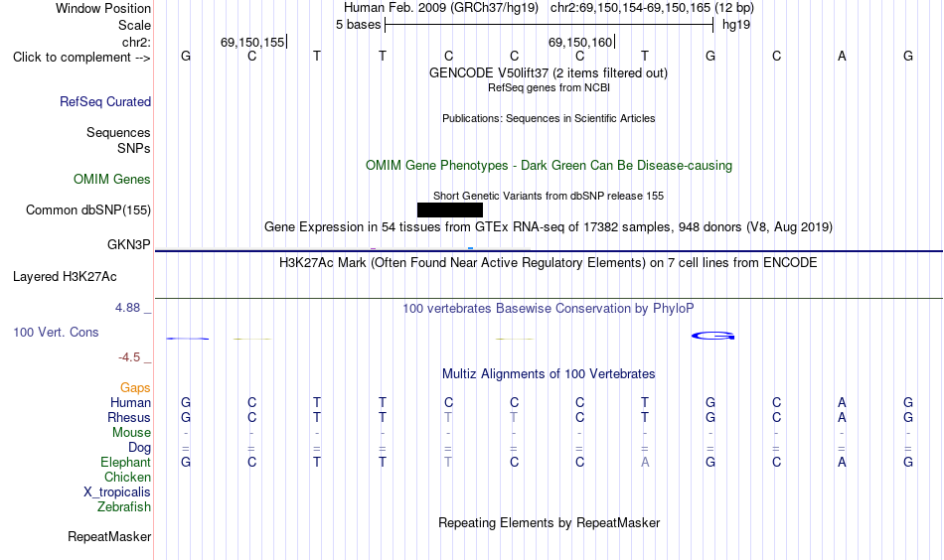Click the SNPs track label
Viewport: 944px width, 560px height.
tap(134, 148)
